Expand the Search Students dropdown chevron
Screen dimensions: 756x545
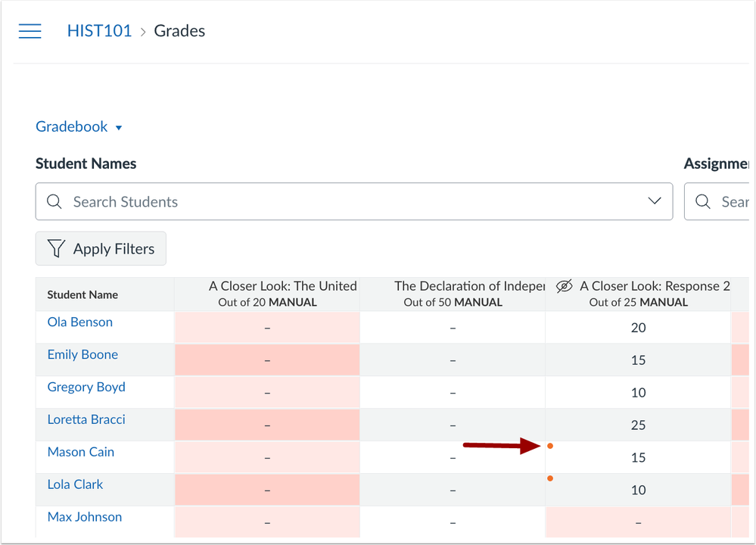coord(655,201)
